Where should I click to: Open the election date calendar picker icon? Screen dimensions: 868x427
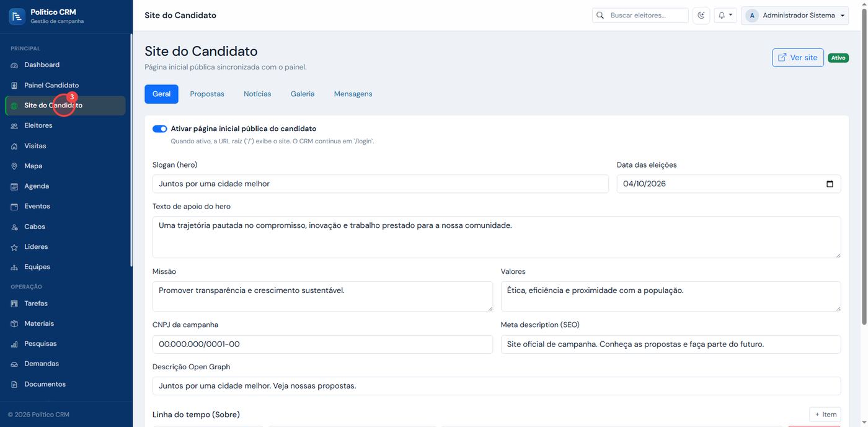pos(830,184)
